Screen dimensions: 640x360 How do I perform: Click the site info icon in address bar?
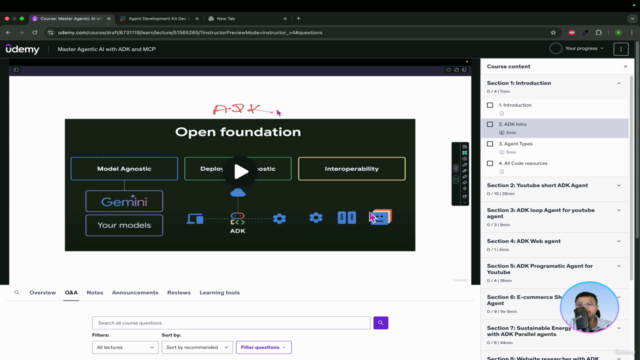[x=51, y=33]
